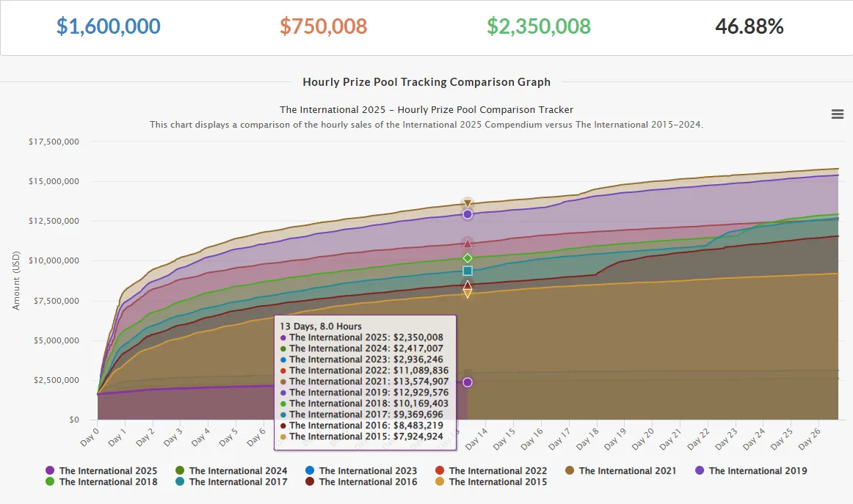Viewport: 853px width, 504px height.
Task: Click the $17,500,000 y-axis label
Action: [x=54, y=142]
